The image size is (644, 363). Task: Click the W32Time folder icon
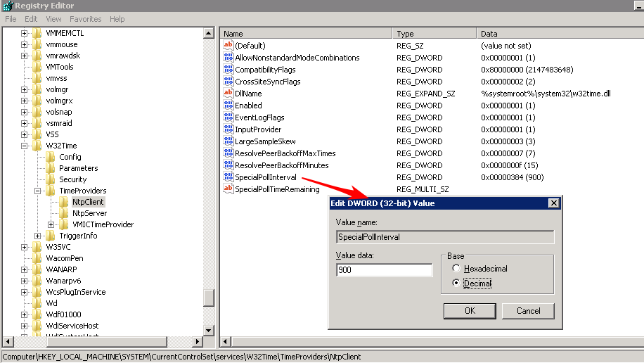37,146
